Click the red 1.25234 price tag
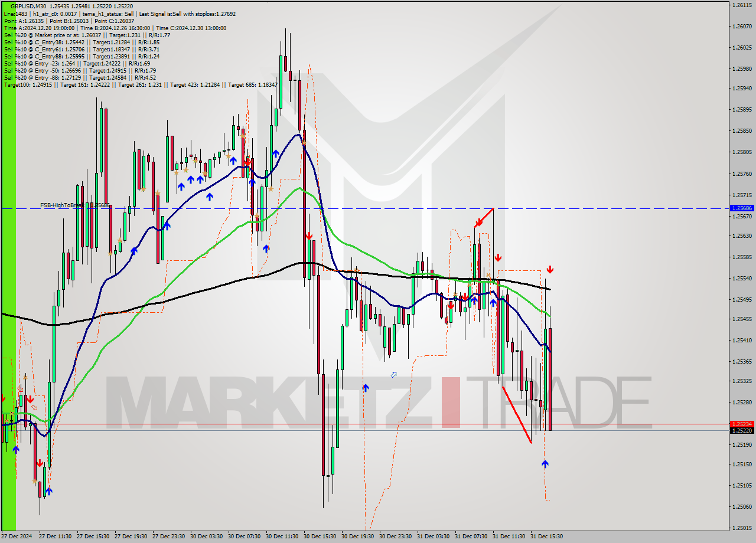The height and width of the screenshot is (543, 756). 742,424
